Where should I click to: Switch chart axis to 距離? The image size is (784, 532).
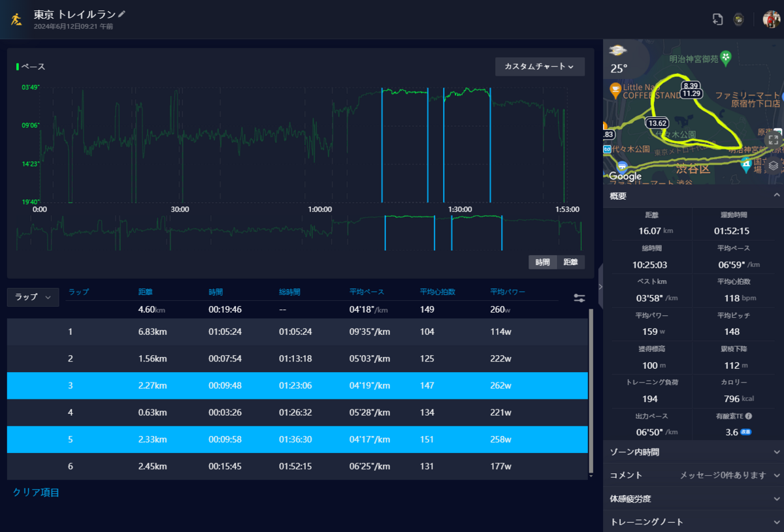(x=570, y=262)
